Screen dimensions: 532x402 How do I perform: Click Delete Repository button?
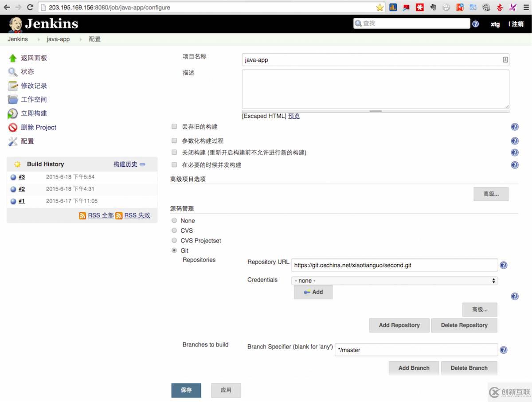[x=464, y=325]
